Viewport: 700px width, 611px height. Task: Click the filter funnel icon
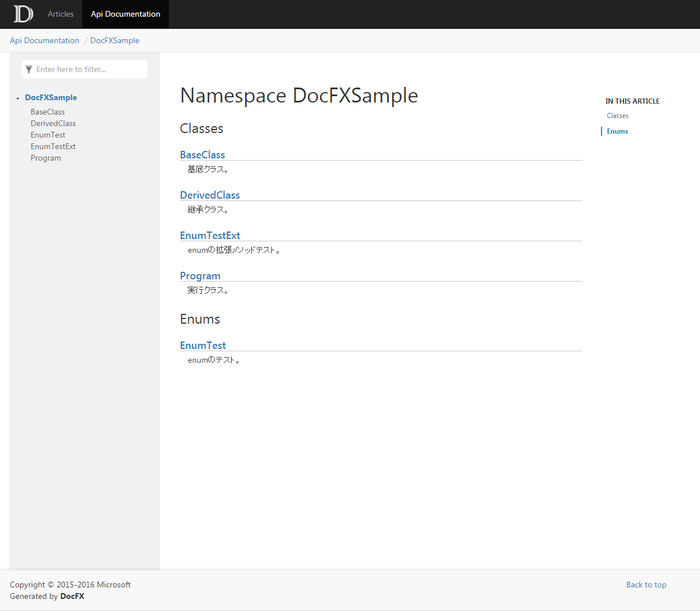coord(29,70)
